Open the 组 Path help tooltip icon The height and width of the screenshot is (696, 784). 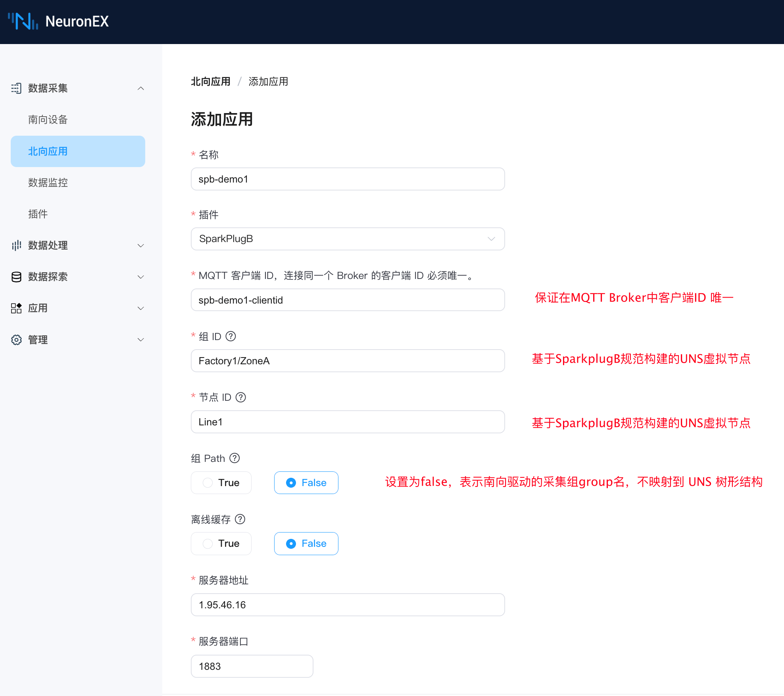pos(234,458)
